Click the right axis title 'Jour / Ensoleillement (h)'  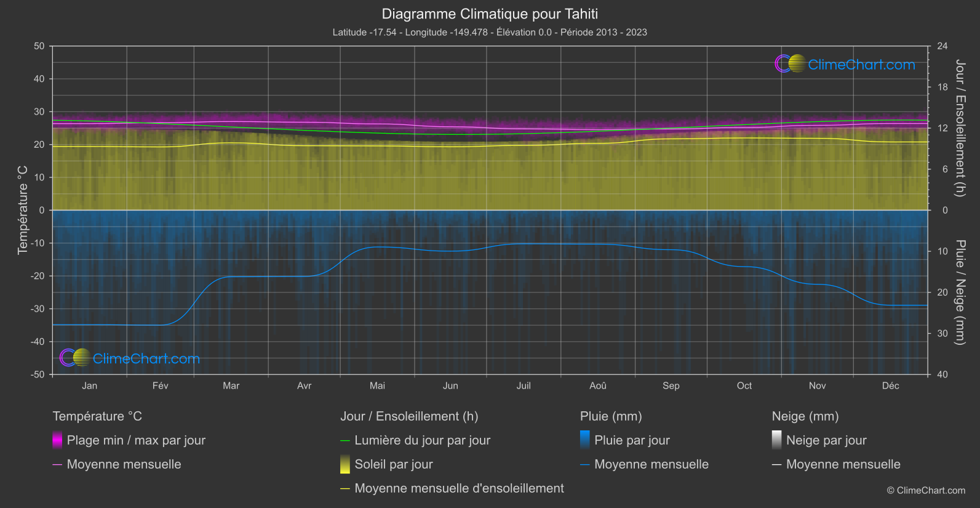[960, 128]
